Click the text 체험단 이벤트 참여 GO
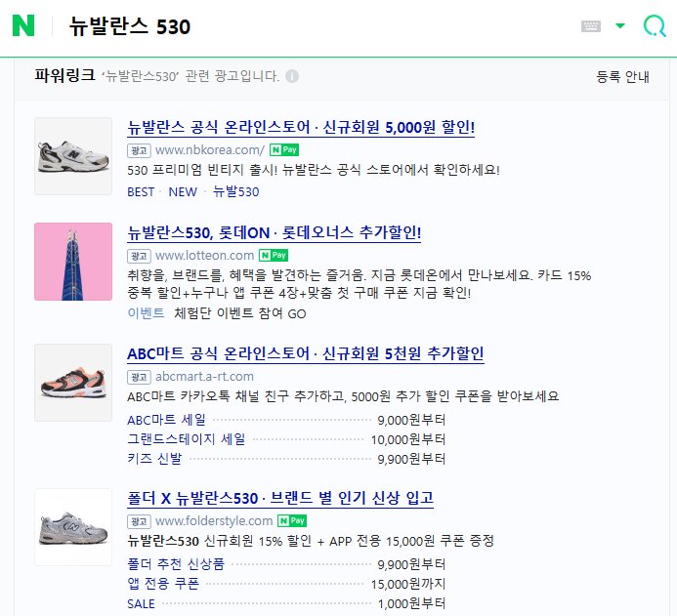The image size is (677, 616). [240, 313]
